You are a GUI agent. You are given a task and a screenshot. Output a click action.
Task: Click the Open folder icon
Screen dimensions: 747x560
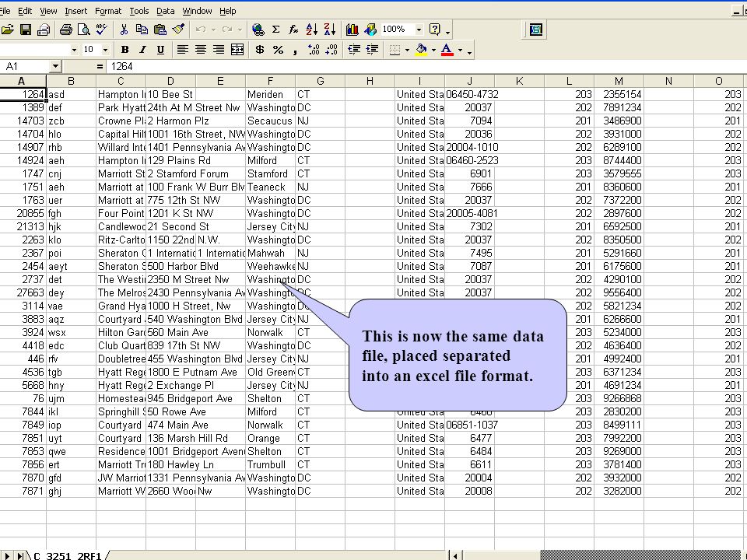tap(7, 30)
